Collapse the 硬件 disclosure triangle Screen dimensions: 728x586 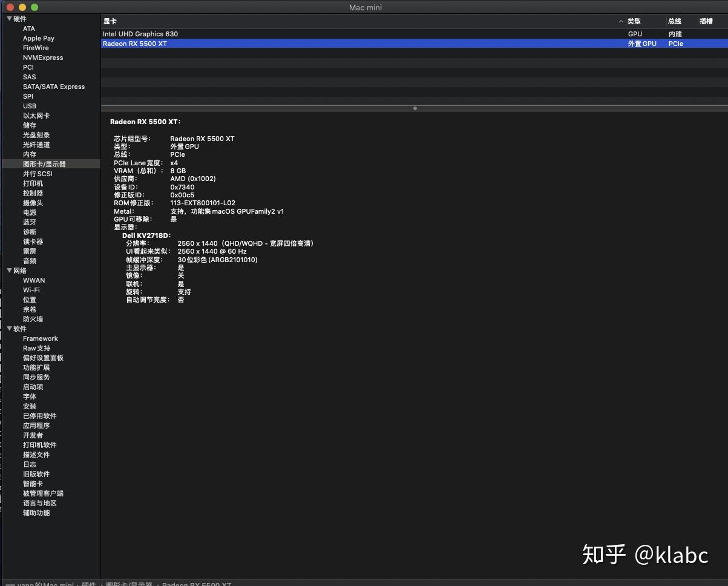click(9, 19)
